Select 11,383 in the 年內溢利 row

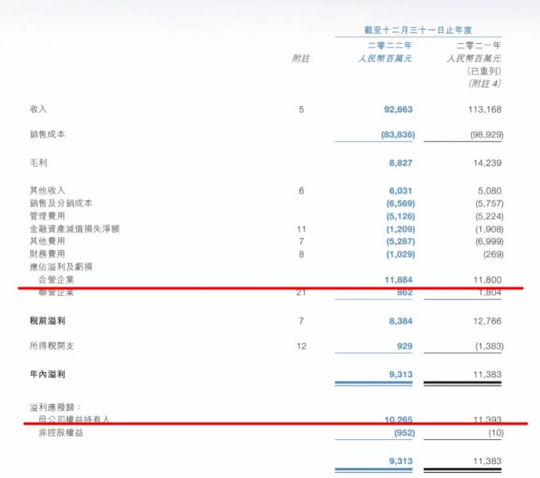click(x=487, y=374)
